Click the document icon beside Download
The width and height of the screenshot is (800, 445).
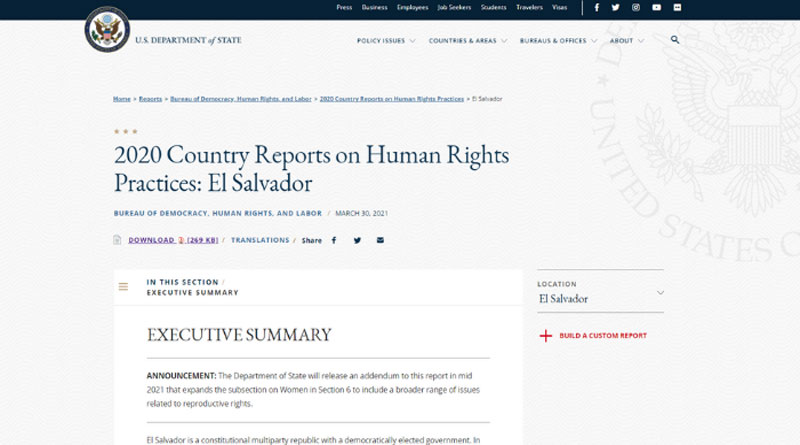point(117,240)
